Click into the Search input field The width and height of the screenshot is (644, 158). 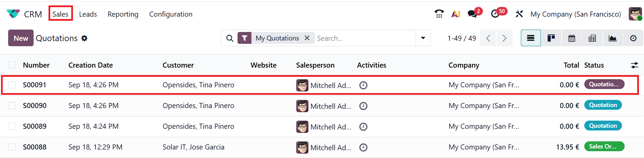click(365, 38)
